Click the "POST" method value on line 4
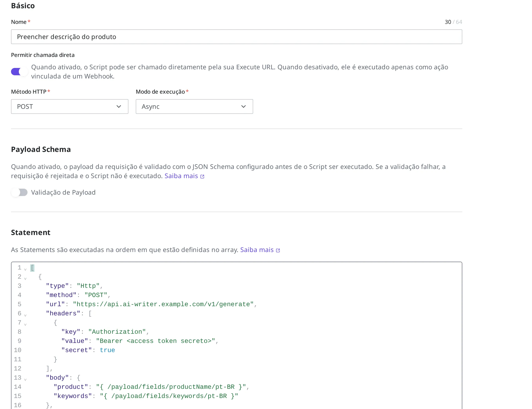The width and height of the screenshot is (532, 409). point(96,295)
